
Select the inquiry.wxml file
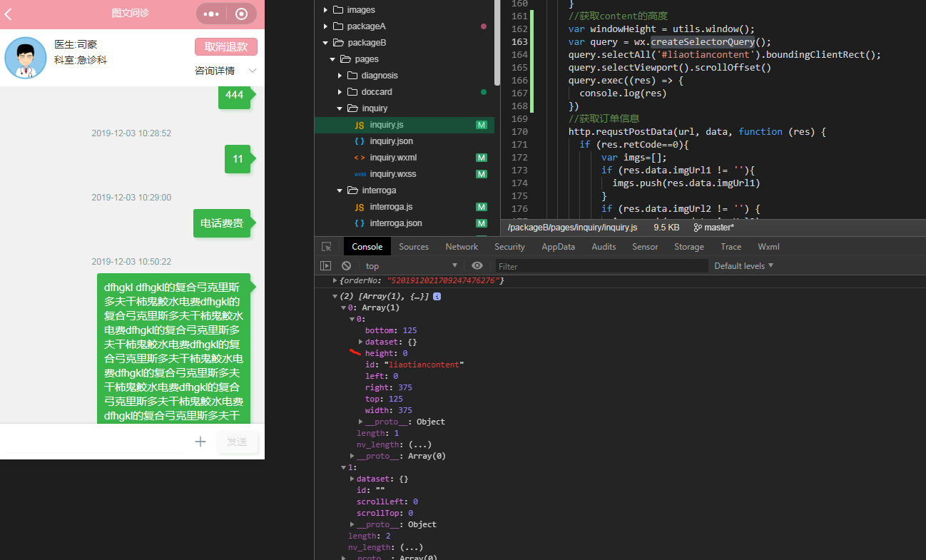393,158
